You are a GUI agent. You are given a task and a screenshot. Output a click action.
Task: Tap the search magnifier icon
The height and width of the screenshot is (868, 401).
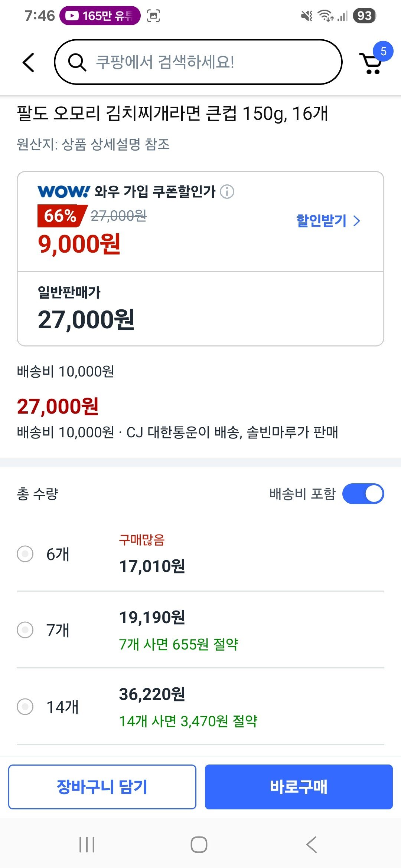(x=77, y=62)
